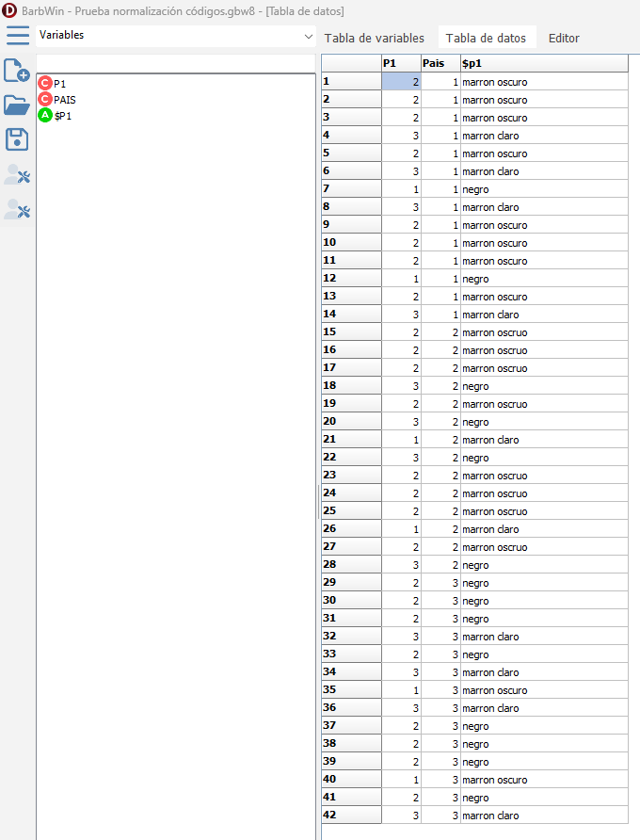Click the P1 column header
The height and width of the screenshot is (840, 640).
401,63
